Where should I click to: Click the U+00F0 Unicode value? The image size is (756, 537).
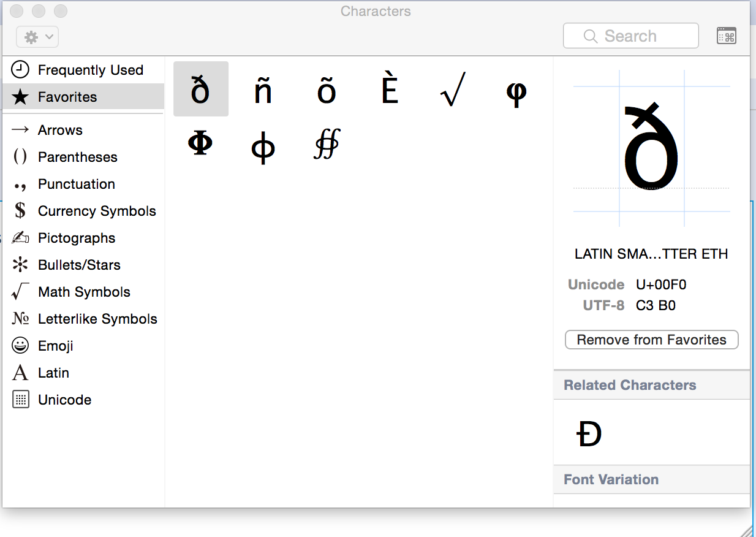[x=661, y=284]
